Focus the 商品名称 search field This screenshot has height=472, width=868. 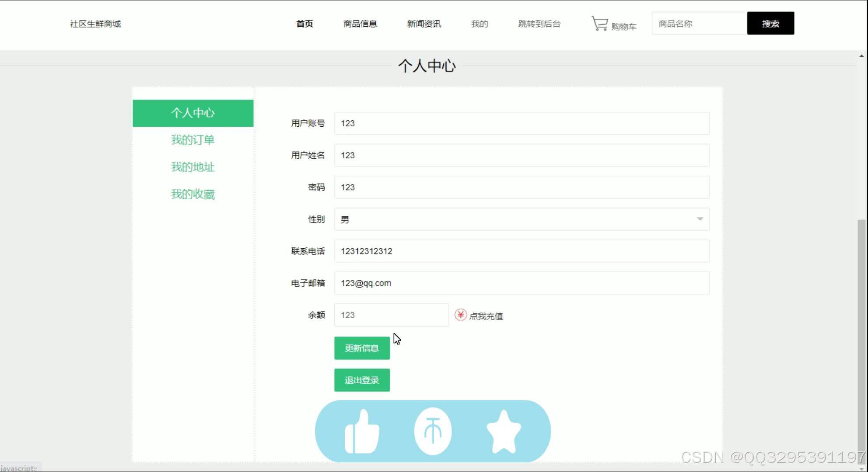click(x=699, y=24)
